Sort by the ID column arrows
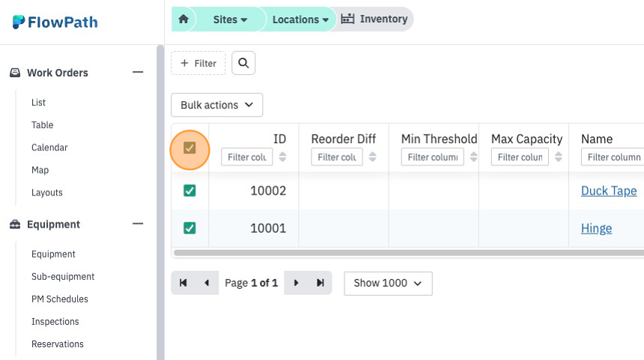 (282, 157)
